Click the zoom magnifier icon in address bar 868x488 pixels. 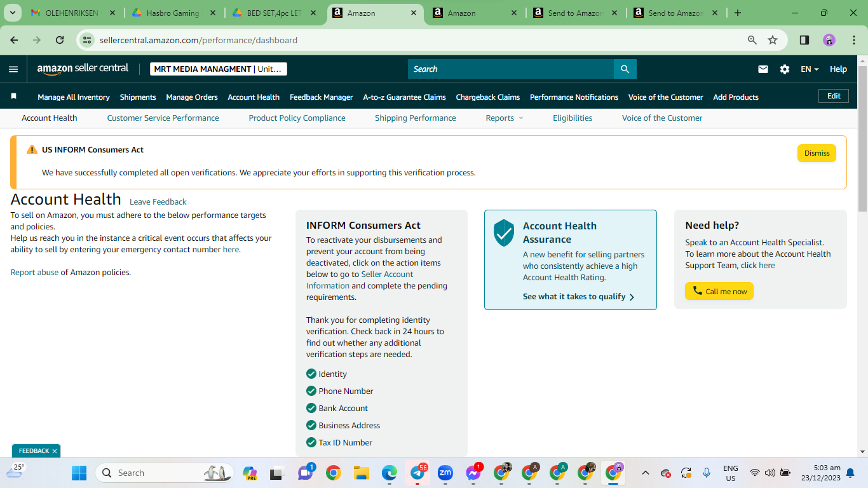tap(752, 40)
